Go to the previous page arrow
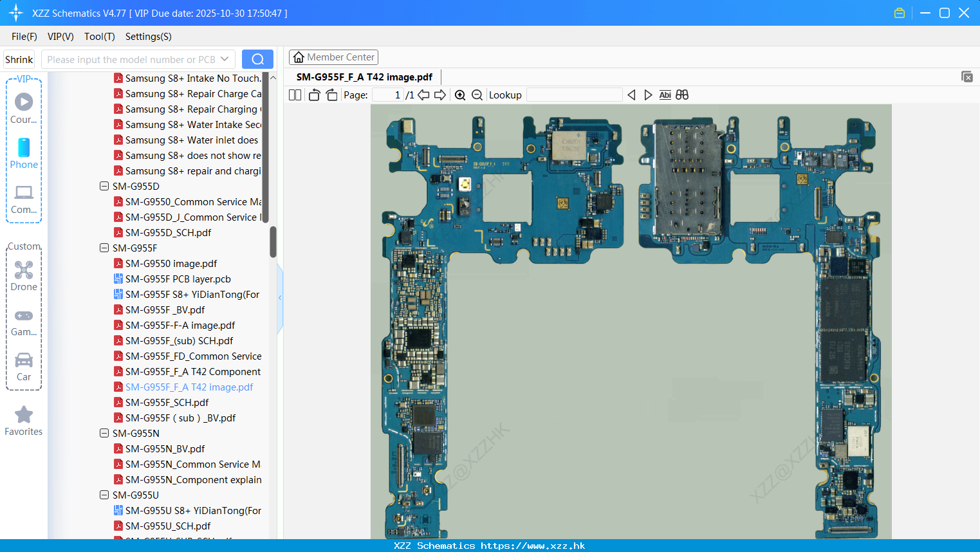The image size is (980, 552). coord(423,95)
